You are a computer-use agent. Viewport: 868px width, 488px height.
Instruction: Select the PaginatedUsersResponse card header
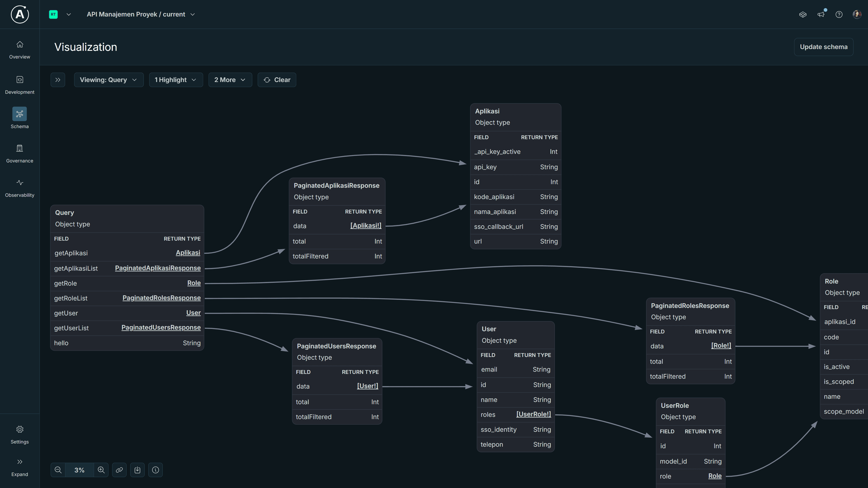[x=337, y=352]
